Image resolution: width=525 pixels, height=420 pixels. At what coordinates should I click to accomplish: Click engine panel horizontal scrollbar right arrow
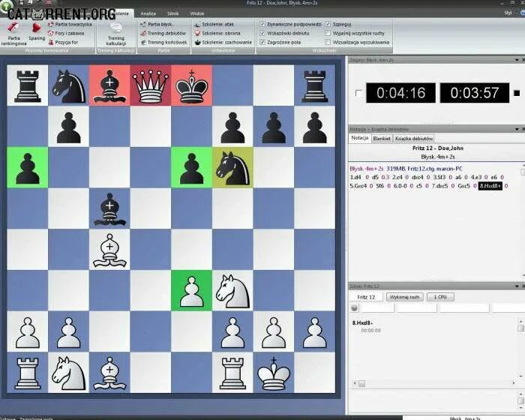[513, 382]
